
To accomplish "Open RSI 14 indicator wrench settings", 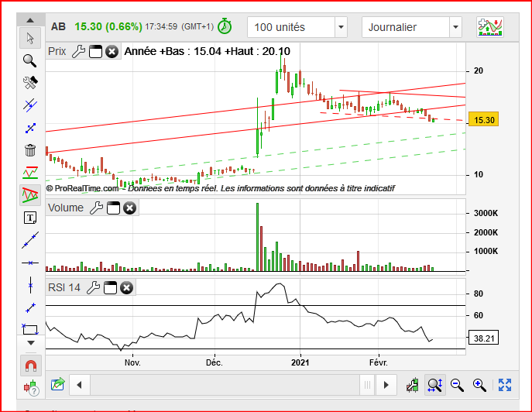I will (92, 288).
